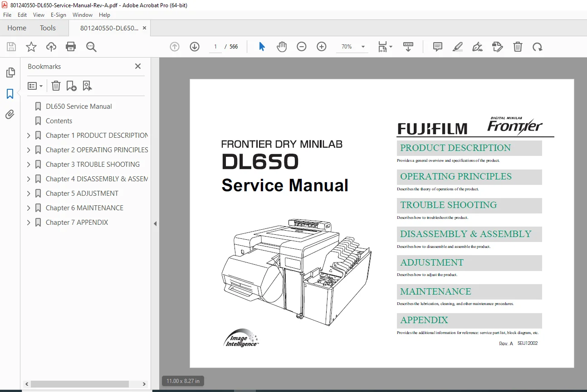
Task: Collapse the navigation pane with the arrow handle
Action: [155, 223]
